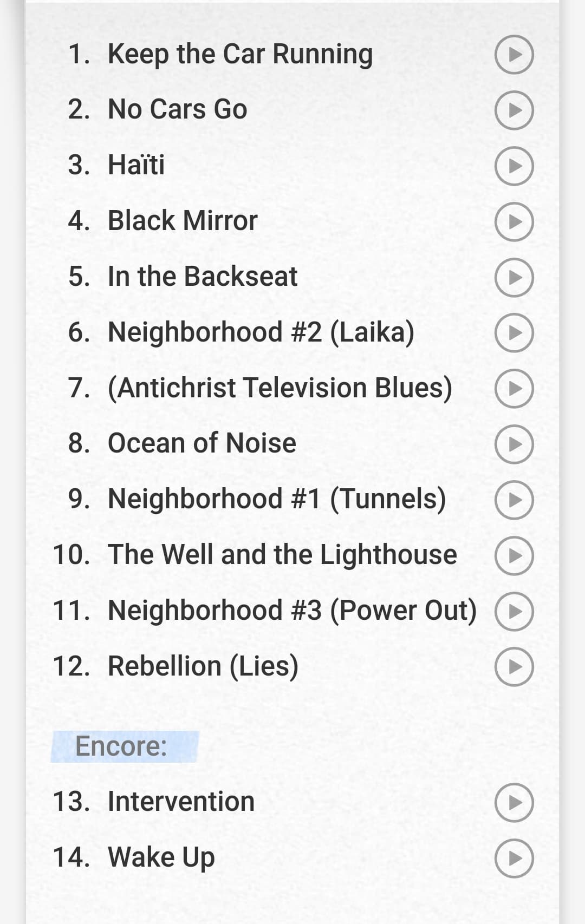Play the song Black Mirror
585x924 pixels.
(x=514, y=222)
